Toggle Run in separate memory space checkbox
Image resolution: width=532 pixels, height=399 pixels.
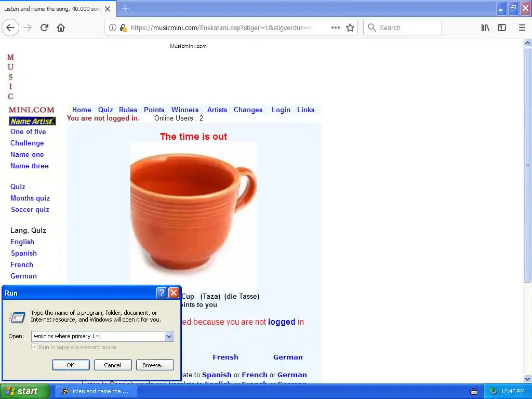34,347
